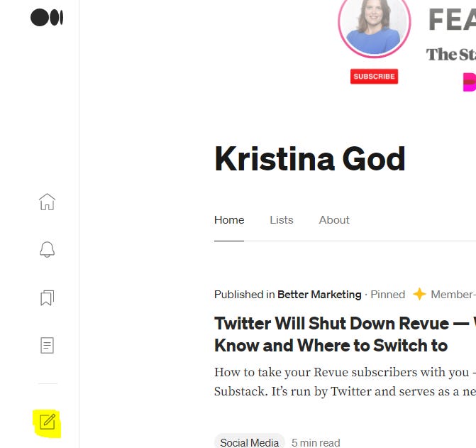
Task: Open Better Marketing publication link
Action: pos(319,295)
